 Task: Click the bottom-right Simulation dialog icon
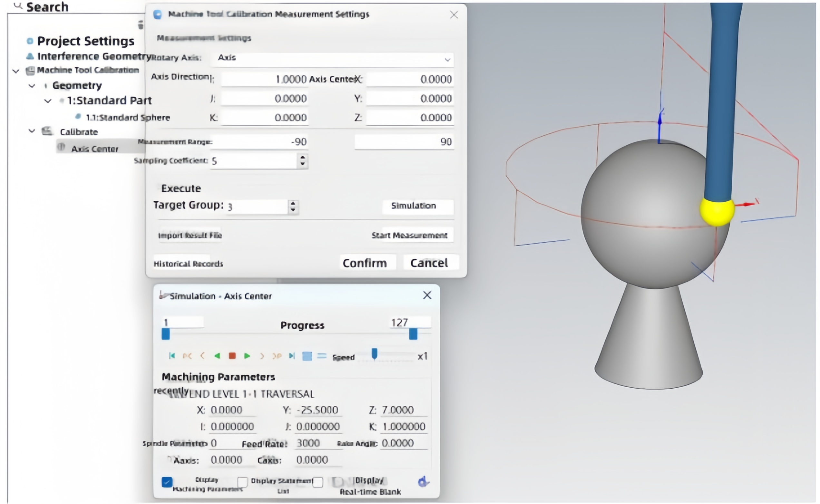pyautogui.click(x=423, y=482)
